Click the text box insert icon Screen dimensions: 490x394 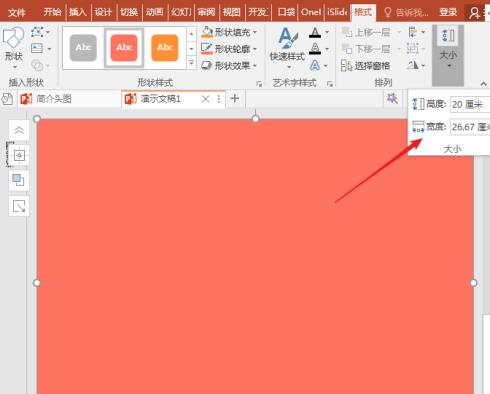click(x=37, y=48)
